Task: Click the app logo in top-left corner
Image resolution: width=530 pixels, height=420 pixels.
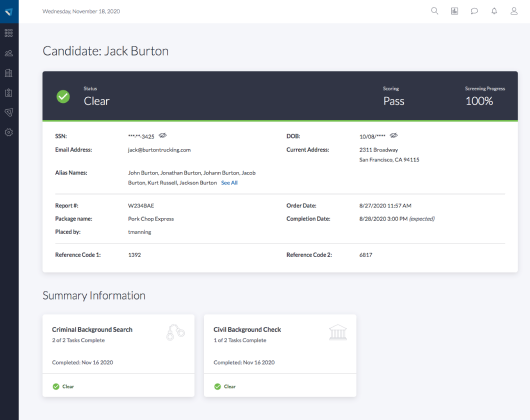Action: coord(9,11)
